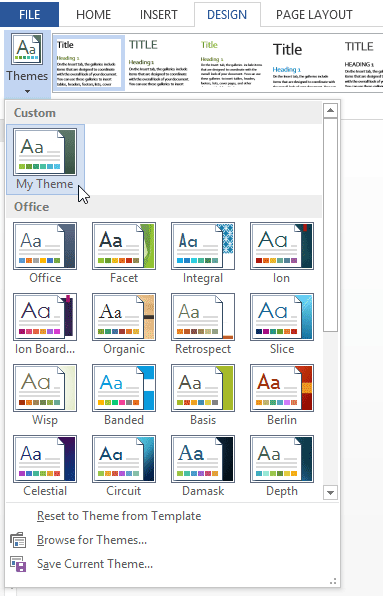Choose the Facet theme
Screen dimensions: 383x596
coord(124,253)
